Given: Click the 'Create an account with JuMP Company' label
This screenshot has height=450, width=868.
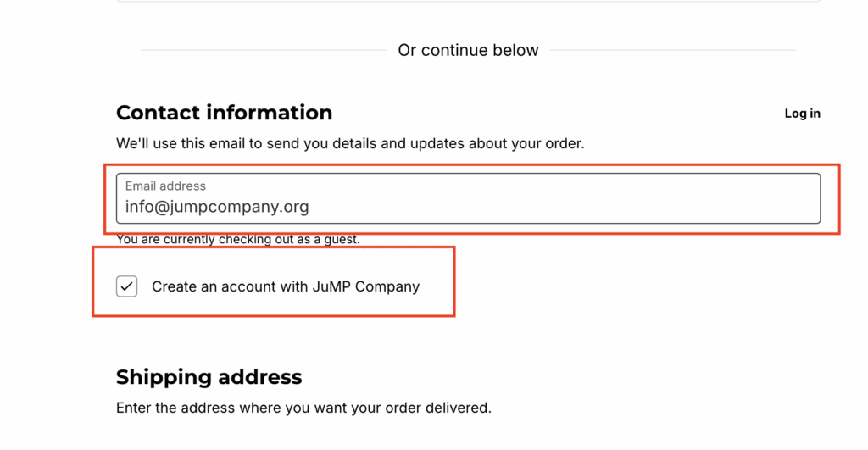Looking at the screenshot, I should coord(285,286).
